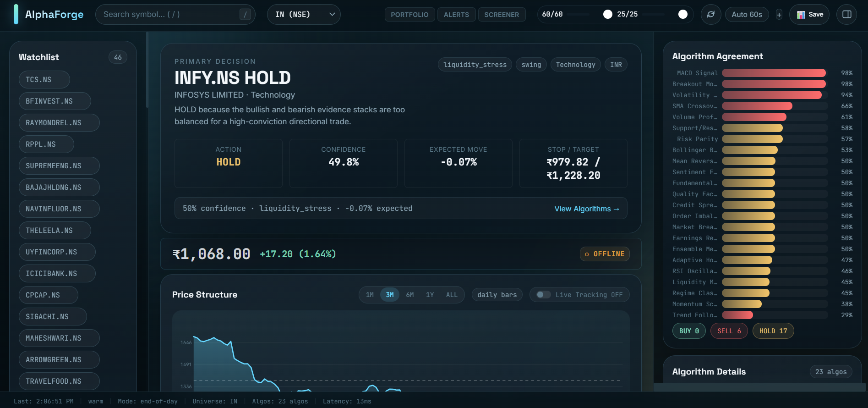868x408 pixels.
Task: Toggle the side panel layout icon
Action: point(846,14)
